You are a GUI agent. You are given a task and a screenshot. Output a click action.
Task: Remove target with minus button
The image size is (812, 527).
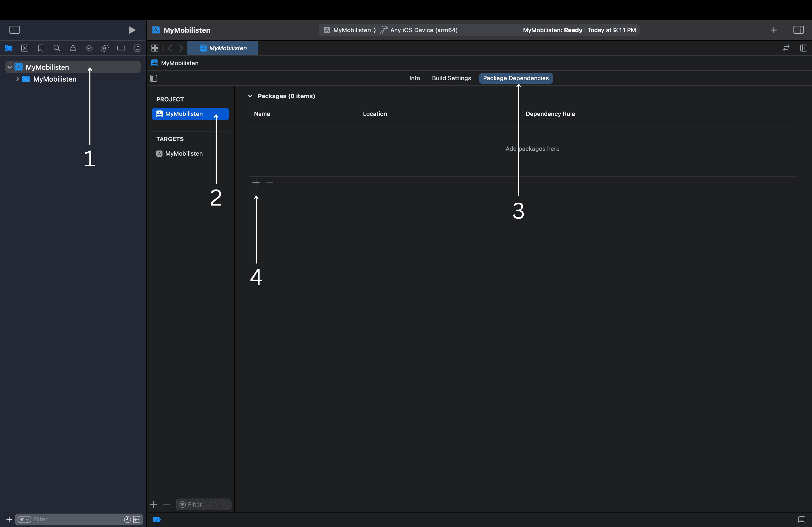167,504
